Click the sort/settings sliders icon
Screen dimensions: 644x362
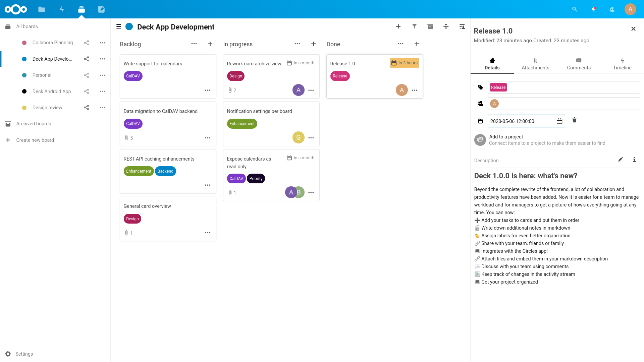pyautogui.click(x=446, y=26)
